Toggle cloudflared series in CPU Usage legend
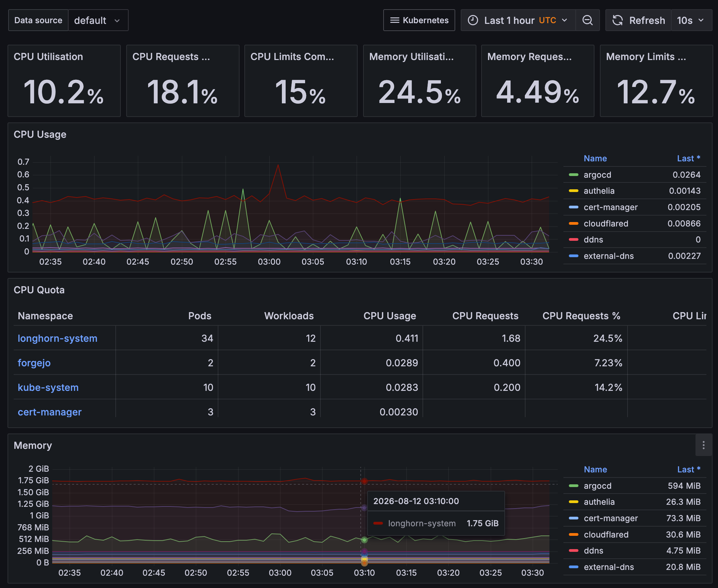Image resolution: width=718 pixels, height=588 pixels. pyautogui.click(x=606, y=224)
